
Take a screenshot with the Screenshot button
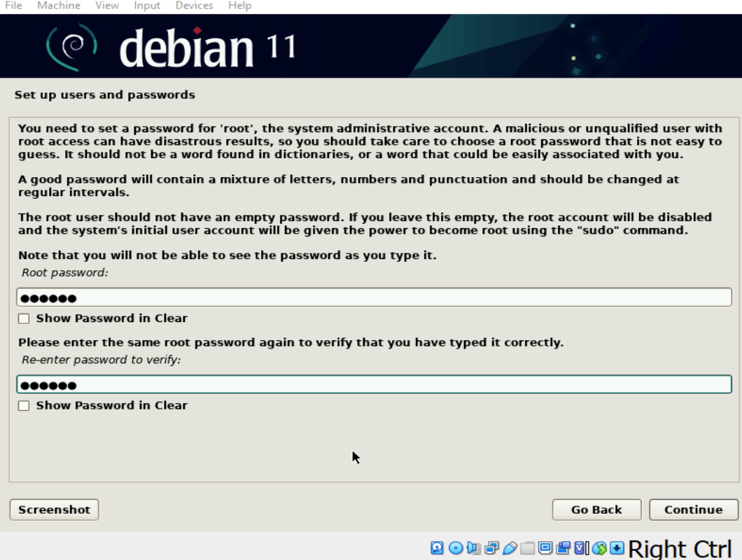[54, 509]
